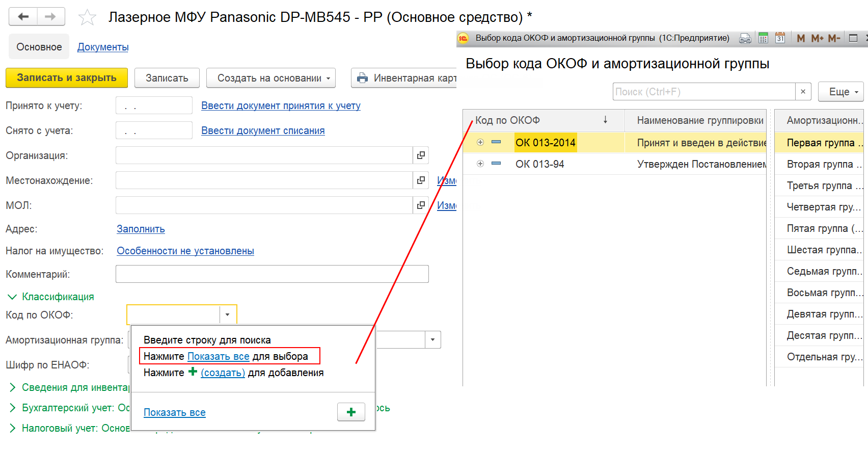Click the sort arrow in Код по ОКОФ header
Image resolution: width=868 pixels, height=449 pixels.
(x=605, y=120)
